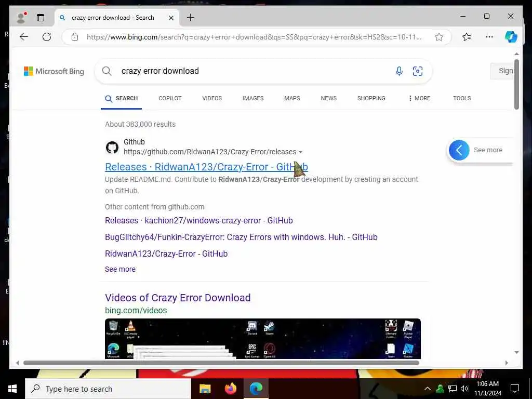Switch to the MAPS tab
This screenshot has height=399, width=532.
click(x=292, y=98)
